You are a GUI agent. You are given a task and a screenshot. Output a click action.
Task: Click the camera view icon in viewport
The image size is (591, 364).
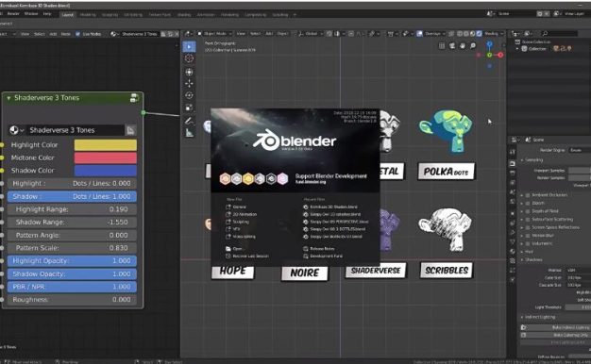[452, 46]
